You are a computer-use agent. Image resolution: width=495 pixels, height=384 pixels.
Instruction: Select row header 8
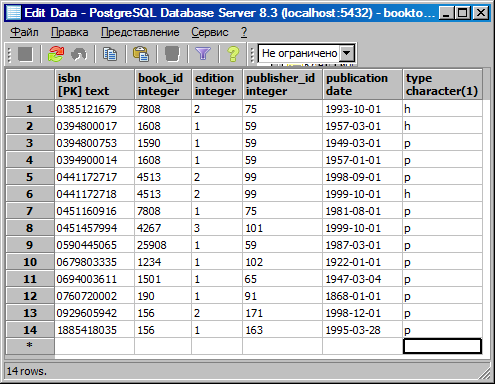pyautogui.click(x=30, y=228)
